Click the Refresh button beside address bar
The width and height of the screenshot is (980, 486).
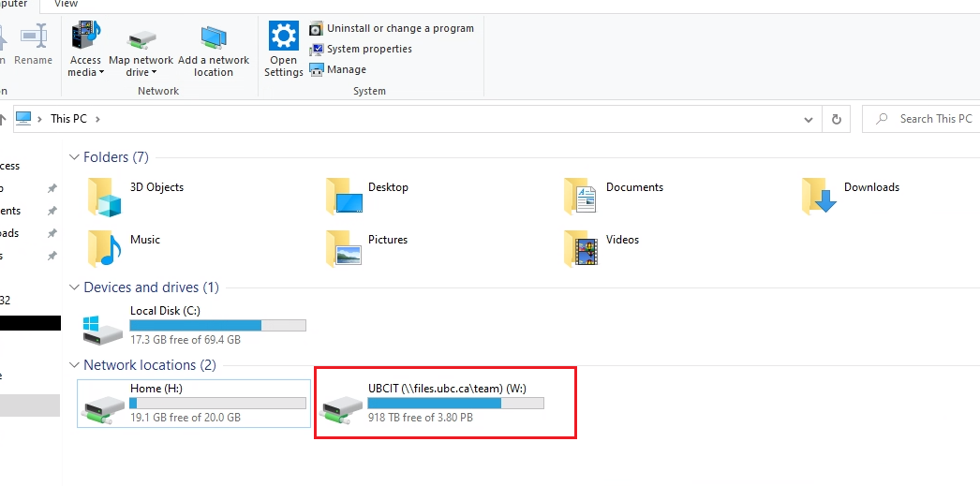836,119
